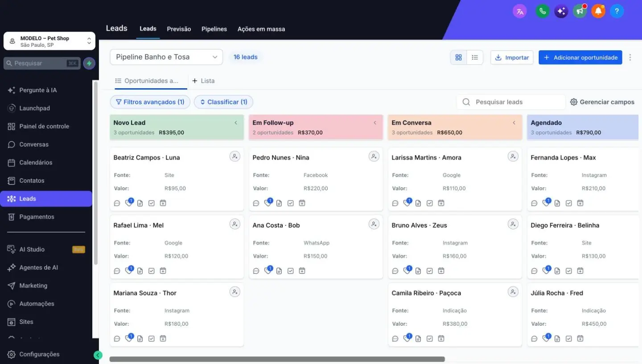Click owner avatar on Camila Ribeiro card
This screenshot has width=642, height=364.
pos(513,292)
